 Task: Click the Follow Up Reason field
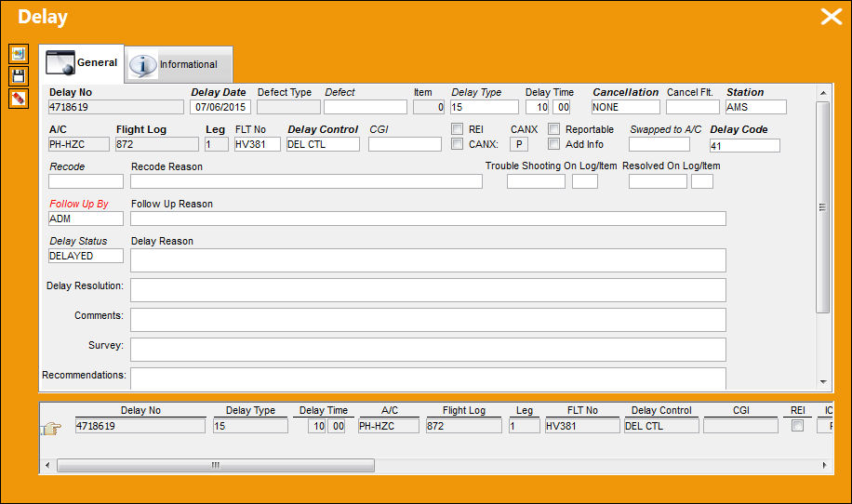(428, 219)
